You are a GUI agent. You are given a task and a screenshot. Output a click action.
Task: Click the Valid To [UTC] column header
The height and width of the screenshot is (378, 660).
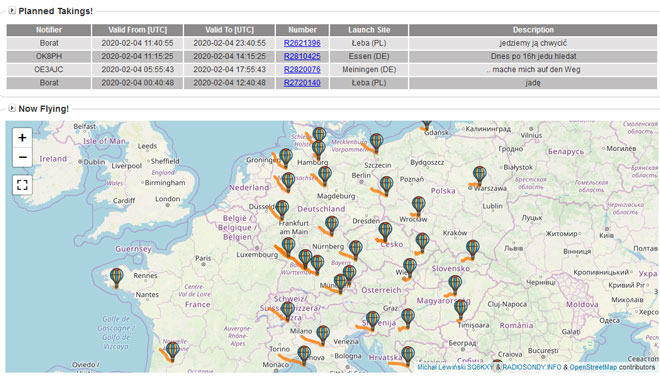pyautogui.click(x=229, y=30)
